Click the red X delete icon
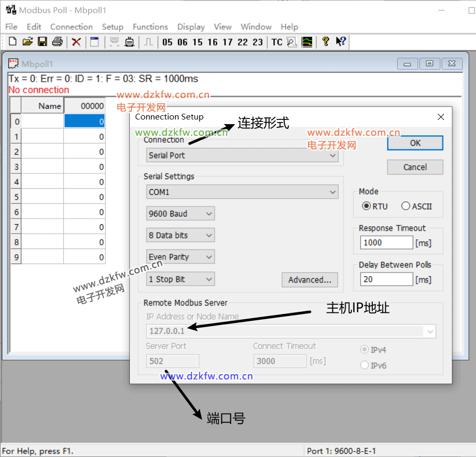The width and height of the screenshot is (476, 457). point(76,42)
